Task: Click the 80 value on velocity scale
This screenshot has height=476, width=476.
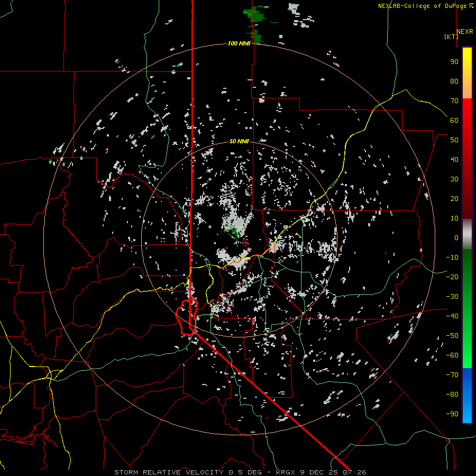Action: (454, 81)
